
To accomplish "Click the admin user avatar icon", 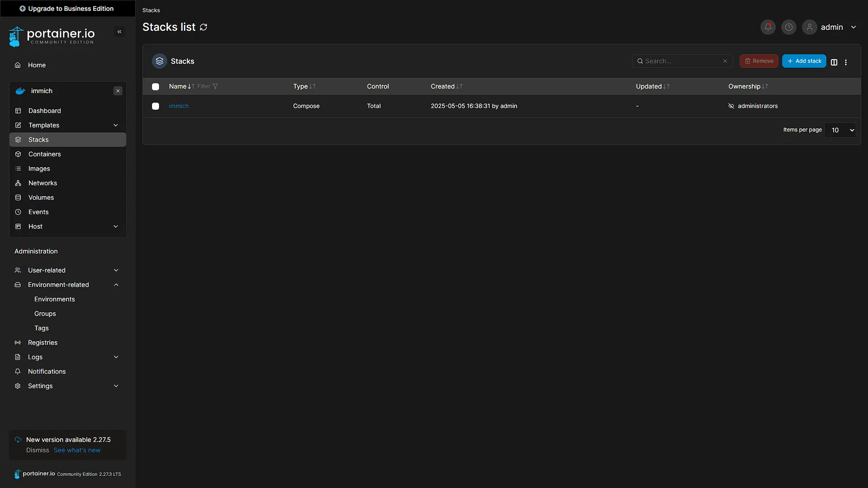I will tap(809, 27).
